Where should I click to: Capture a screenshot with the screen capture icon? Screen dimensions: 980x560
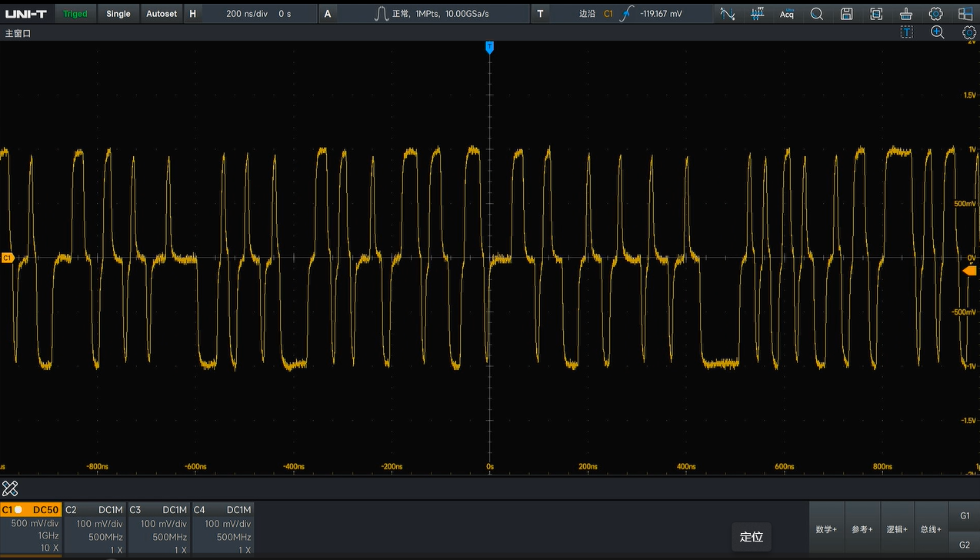point(876,14)
